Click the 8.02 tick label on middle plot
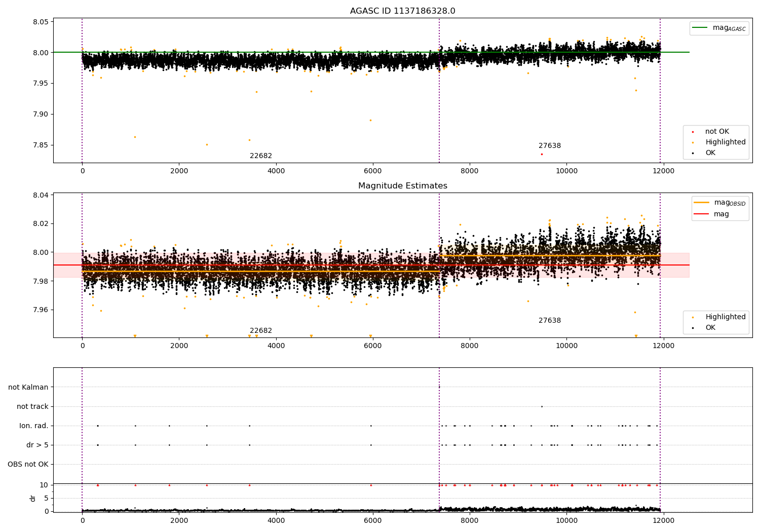This screenshot has width=760, height=532. 41,223
